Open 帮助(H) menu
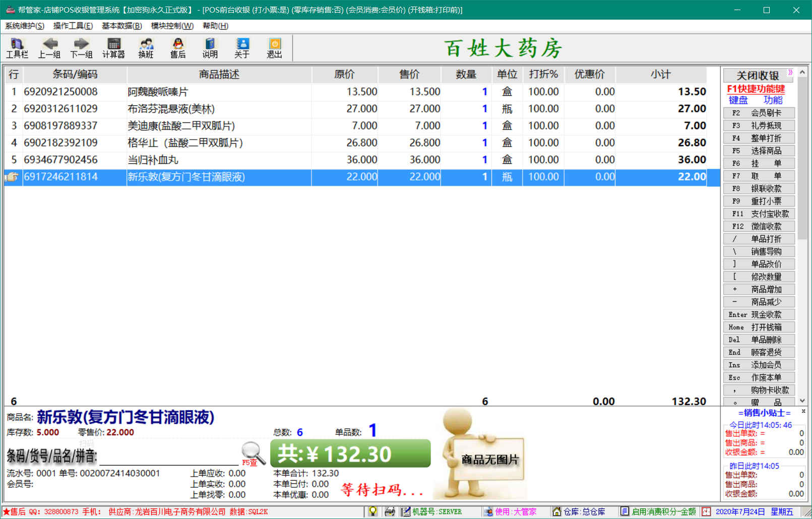 tap(215, 26)
